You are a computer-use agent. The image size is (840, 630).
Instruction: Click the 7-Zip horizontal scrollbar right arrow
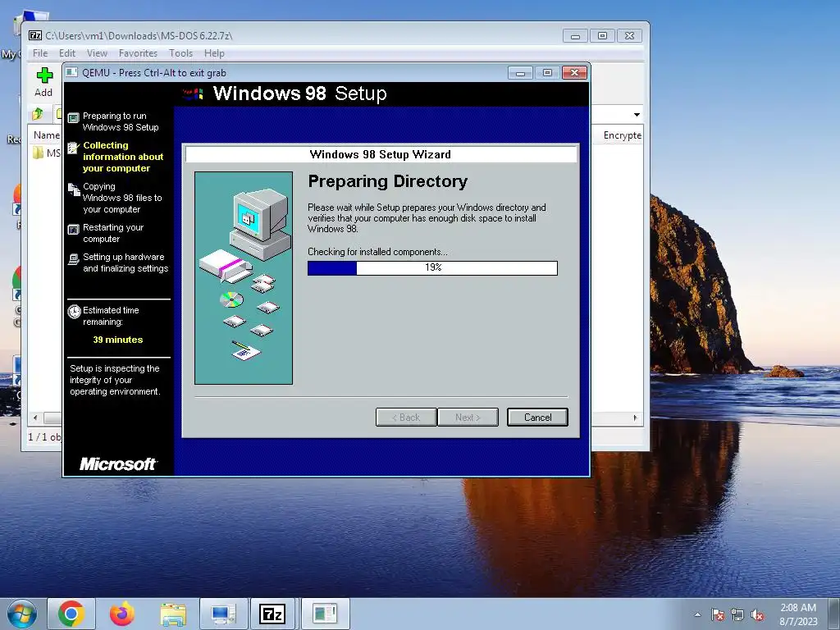click(x=636, y=418)
